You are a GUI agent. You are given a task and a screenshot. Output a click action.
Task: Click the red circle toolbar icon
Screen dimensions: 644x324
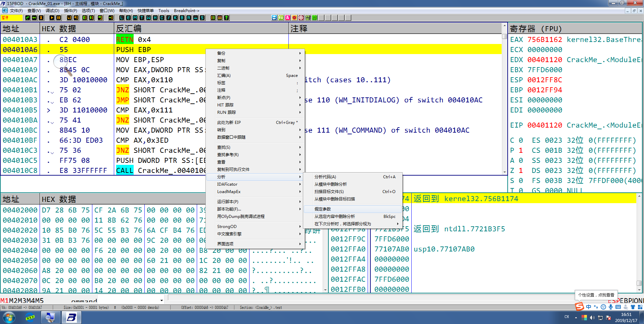pyautogui.click(x=294, y=18)
